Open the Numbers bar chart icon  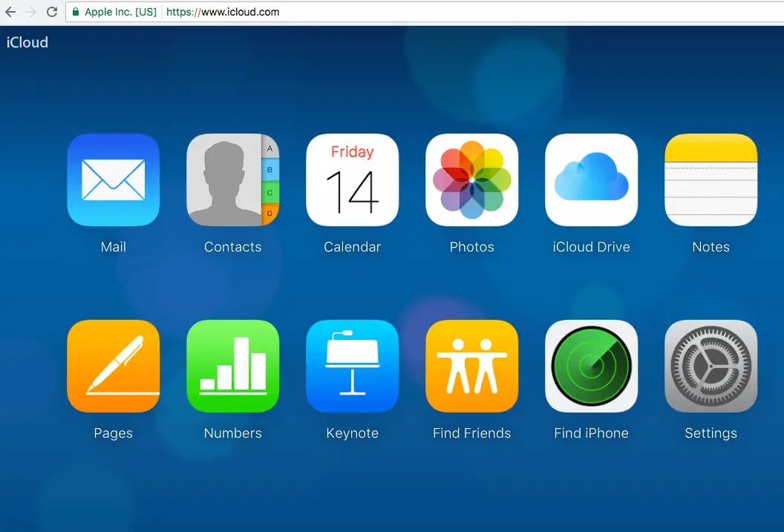coord(233,366)
